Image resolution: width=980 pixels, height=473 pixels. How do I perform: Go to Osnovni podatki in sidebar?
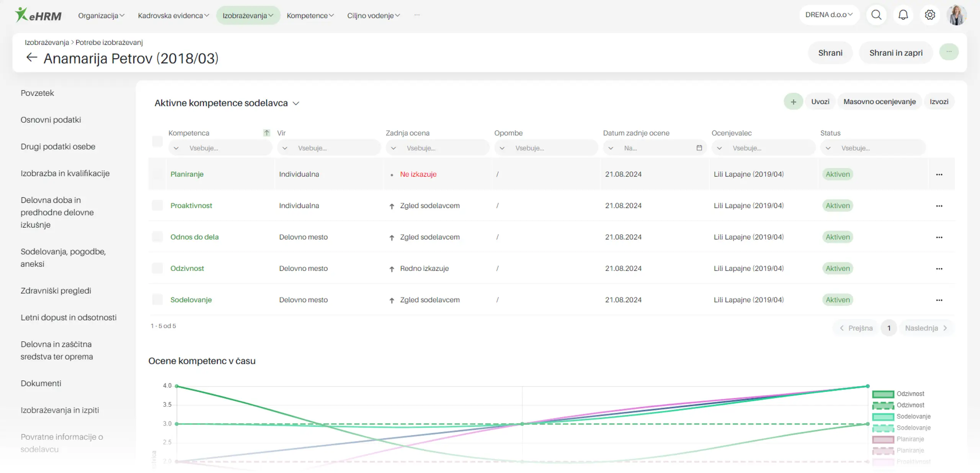point(51,120)
